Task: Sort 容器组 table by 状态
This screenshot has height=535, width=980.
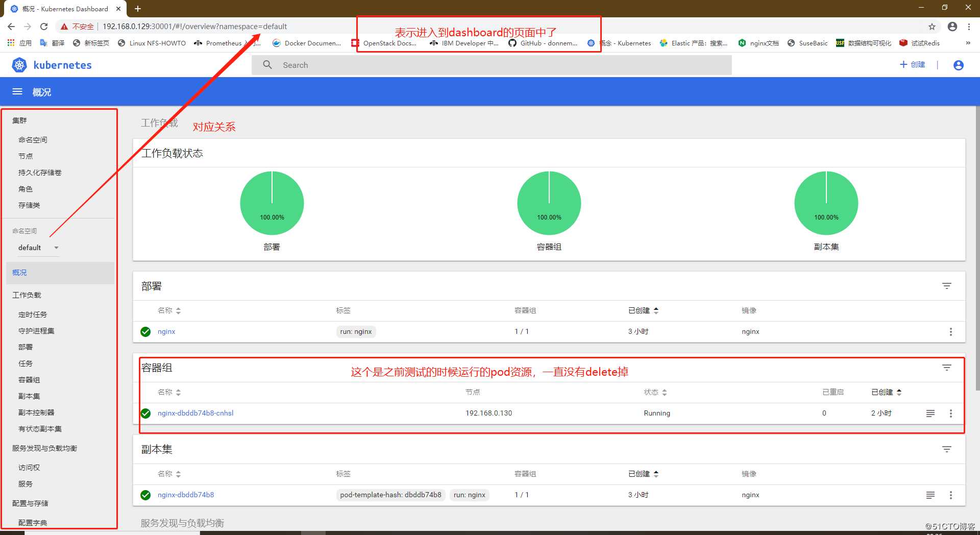Action: tap(655, 392)
